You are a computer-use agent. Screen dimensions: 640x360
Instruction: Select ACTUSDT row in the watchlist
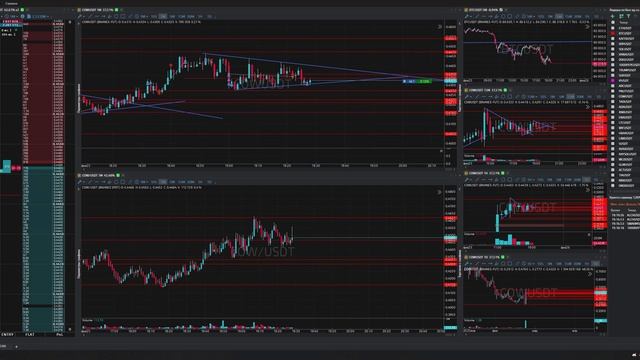point(624,170)
